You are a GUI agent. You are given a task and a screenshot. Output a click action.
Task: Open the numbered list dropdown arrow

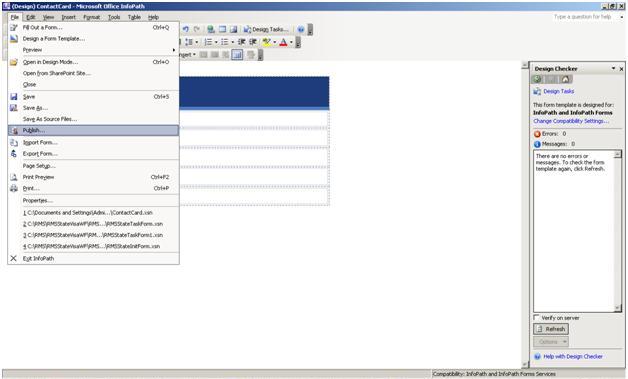[x=216, y=42]
